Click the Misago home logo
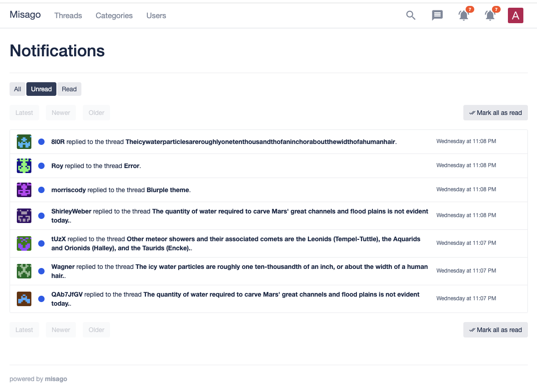This screenshot has height=392, width=537. [x=25, y=15]
